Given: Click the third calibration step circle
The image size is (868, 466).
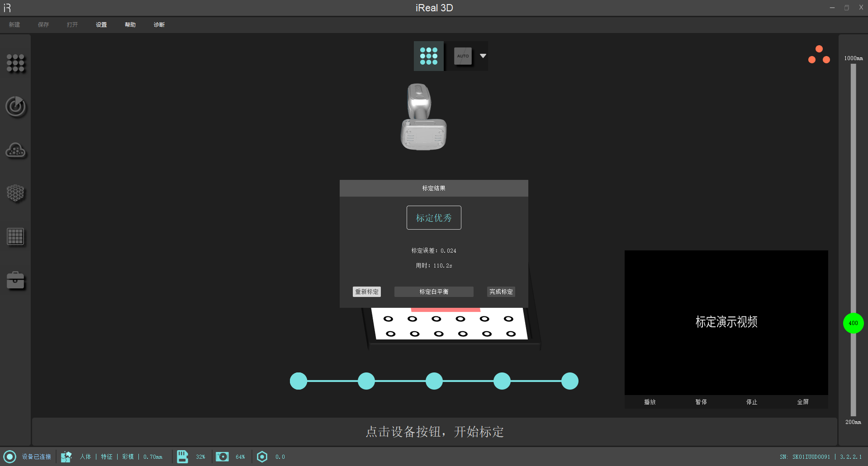Looking at the screenshot, I should click(434, 381).
